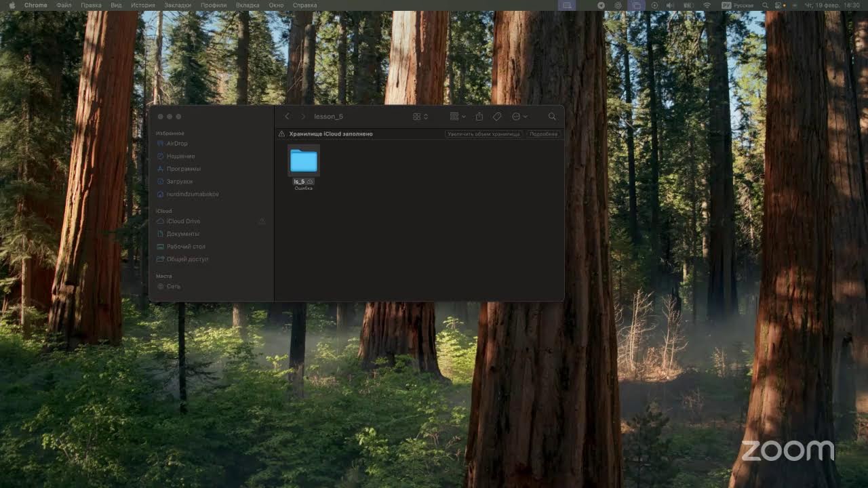This screenshot has height=488, width=868.
Task: Click the iCloud storage warning triangle icon
Action: [282, 134]
